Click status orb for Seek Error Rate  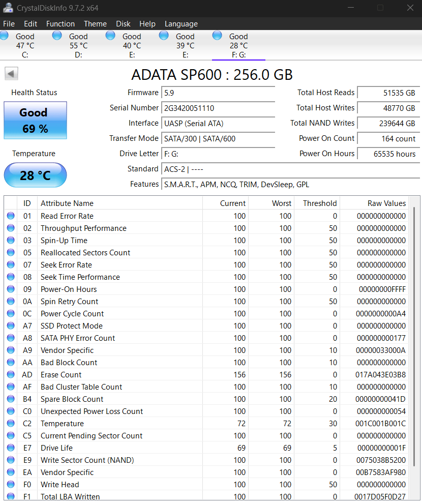11,264
